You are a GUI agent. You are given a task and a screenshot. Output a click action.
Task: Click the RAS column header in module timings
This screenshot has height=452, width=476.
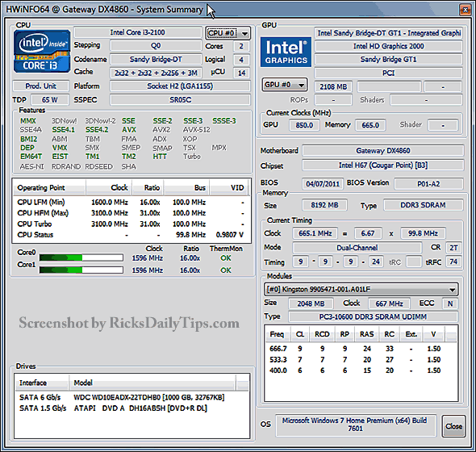pos(367,334)
